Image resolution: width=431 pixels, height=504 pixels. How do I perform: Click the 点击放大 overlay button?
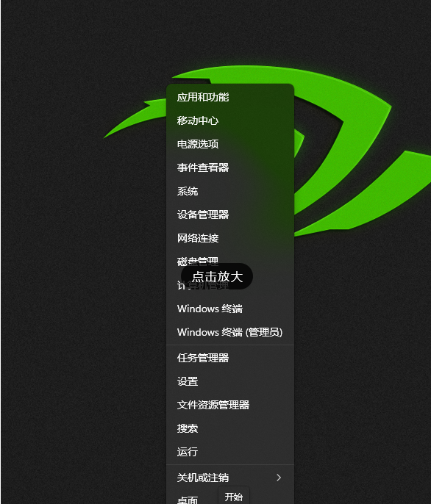click(x=217, y=276)
